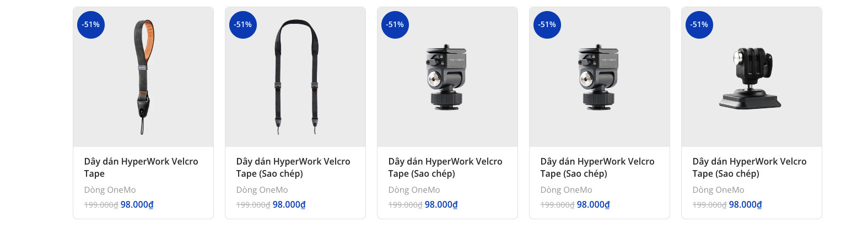Viewport: 868px width, 227px height.
Task: Open the product title without "(Sao chép)"
Action: tap(141, 167)
